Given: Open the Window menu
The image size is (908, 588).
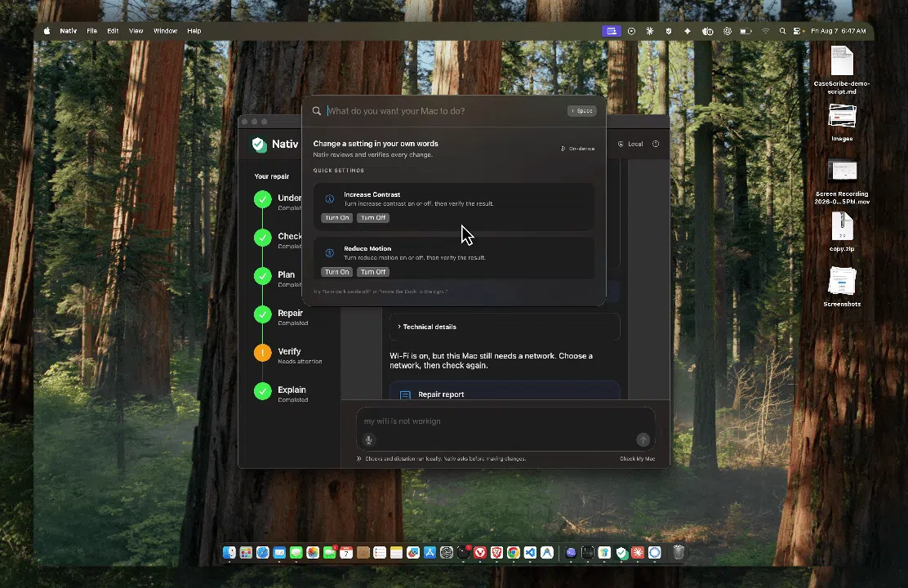Looking at the screenshot, I should [x=166, y=31].
